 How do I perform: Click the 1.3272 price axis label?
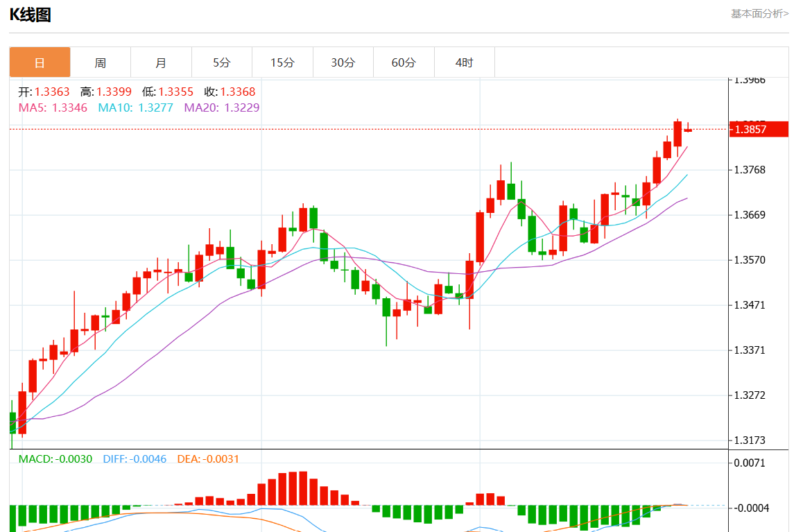pos(750,395)
